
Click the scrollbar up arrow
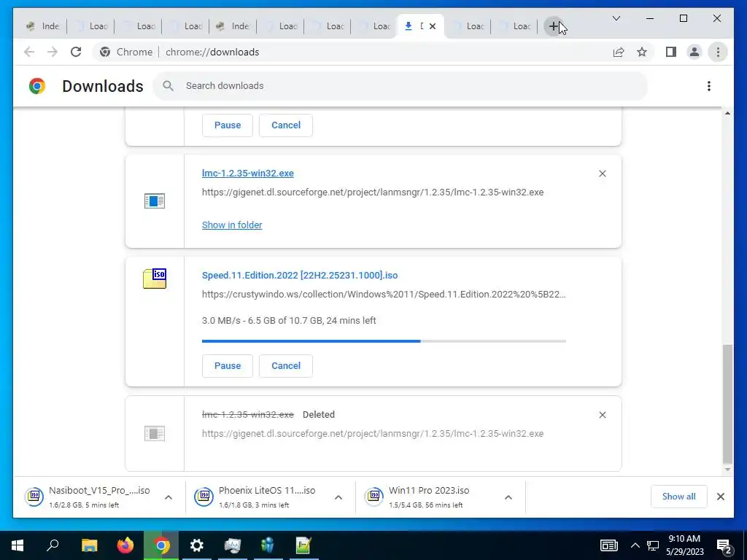[727, 113]
